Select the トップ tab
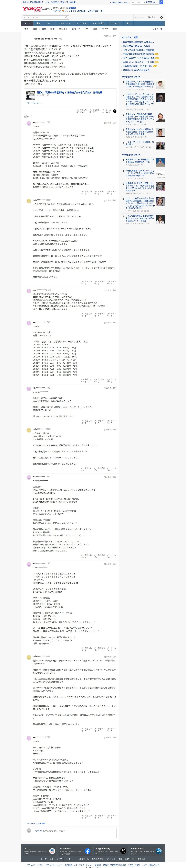The image size is (186, 868). pyautogui.click(x=27, y=24)
